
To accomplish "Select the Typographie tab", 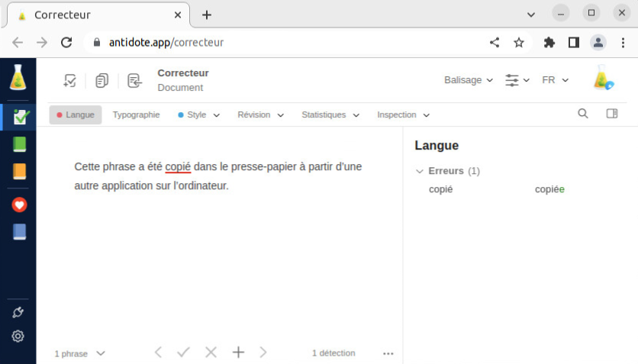I will 136,115.
